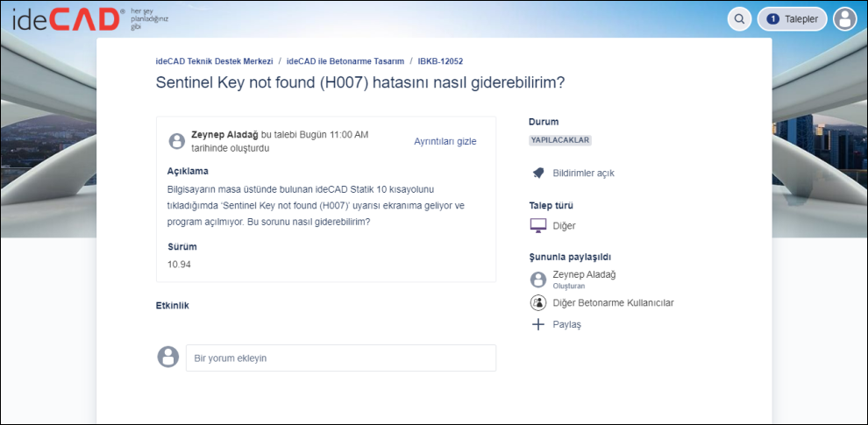Click the Diğer Betonarme Kullanıcılar group icon

coord(538,302)
